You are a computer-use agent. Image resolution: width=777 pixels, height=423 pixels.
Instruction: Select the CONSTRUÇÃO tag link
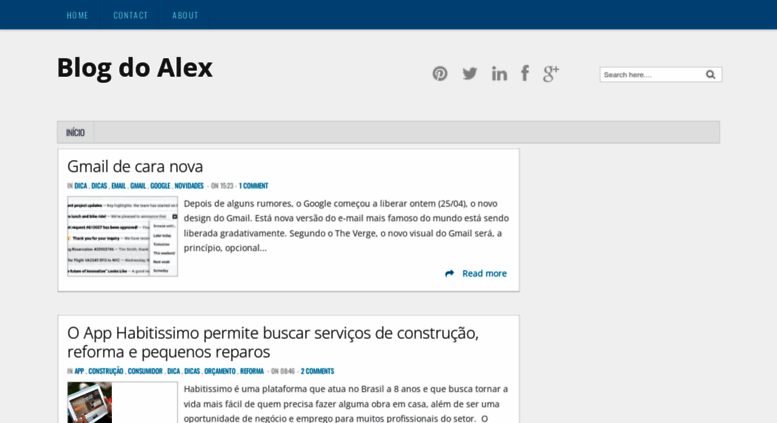(x=106, y=371)
